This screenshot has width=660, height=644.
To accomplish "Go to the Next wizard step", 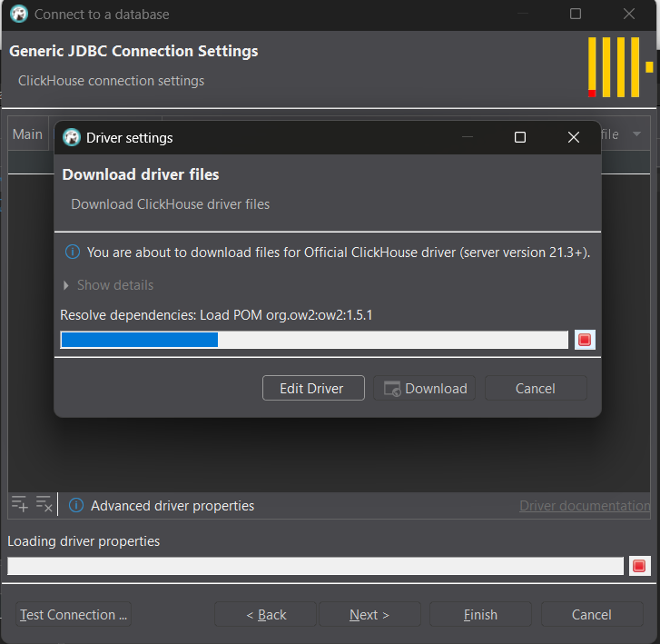I will 369,615.
